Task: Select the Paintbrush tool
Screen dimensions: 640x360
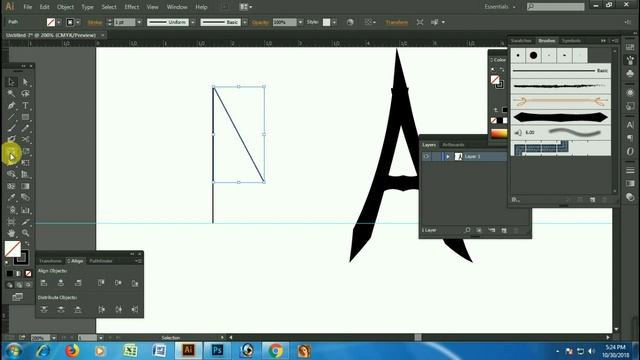Action: 11,128
